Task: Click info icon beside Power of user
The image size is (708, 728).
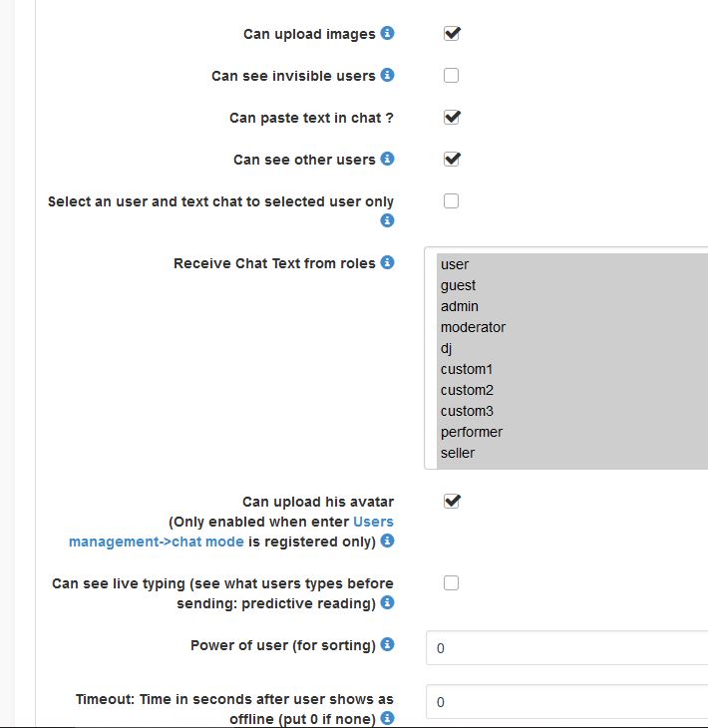Action: [388, 645]
